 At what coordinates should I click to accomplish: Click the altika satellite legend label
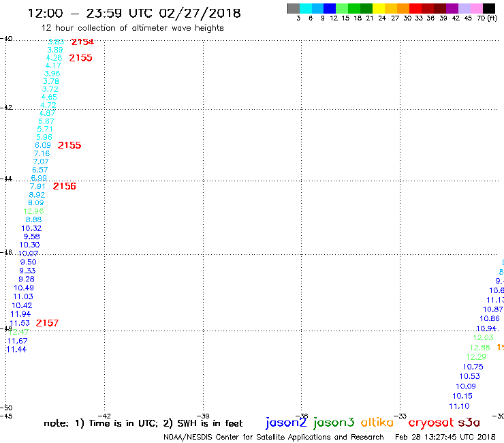click(x=377, y=423)
